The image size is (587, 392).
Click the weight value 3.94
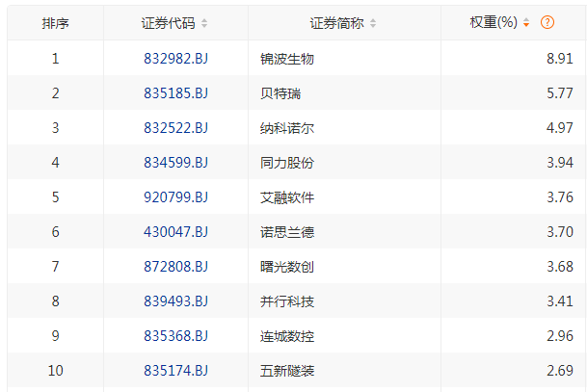coord(560,163)
